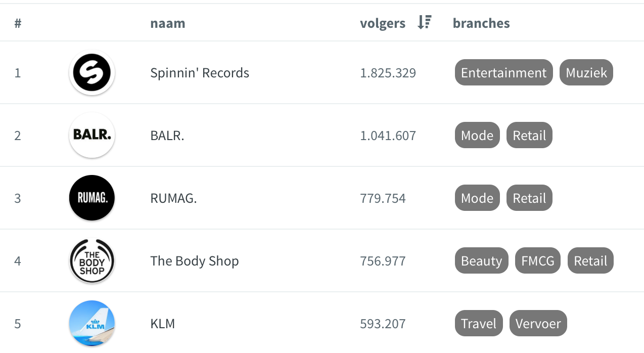
Task: Filter by the Entertainment tag
Action: (x=503, y=73)
